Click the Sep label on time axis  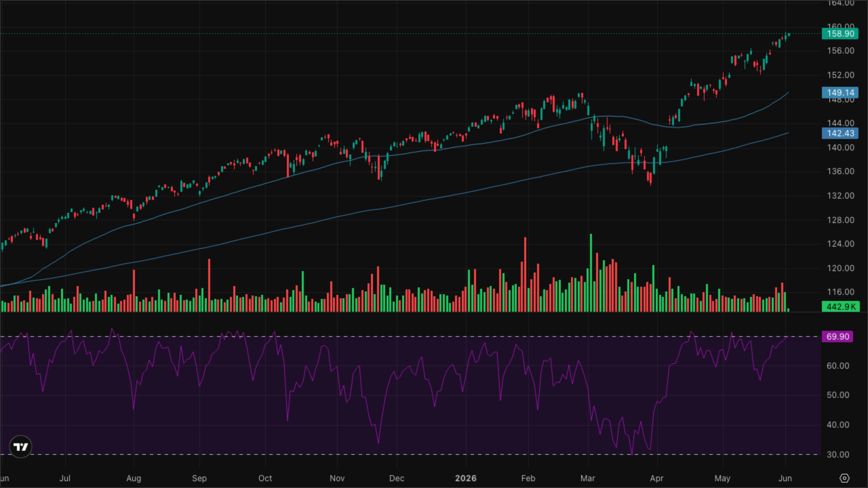(199, 478)
